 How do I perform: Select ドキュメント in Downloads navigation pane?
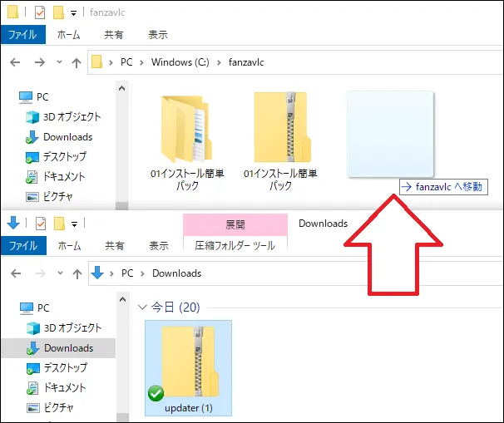(x=56, y=387)
